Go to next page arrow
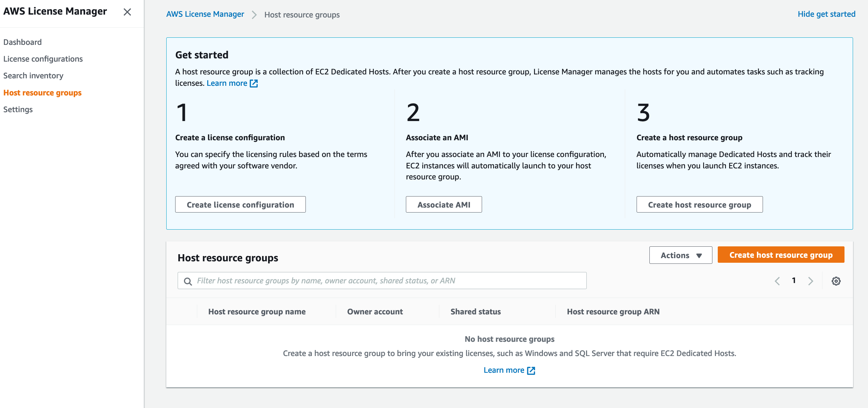 point(811,281)
